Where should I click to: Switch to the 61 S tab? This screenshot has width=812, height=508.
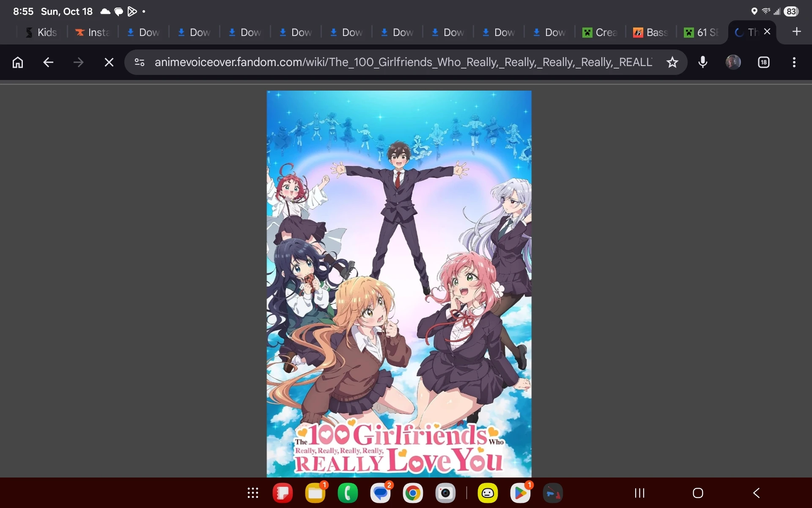[702, 32]
